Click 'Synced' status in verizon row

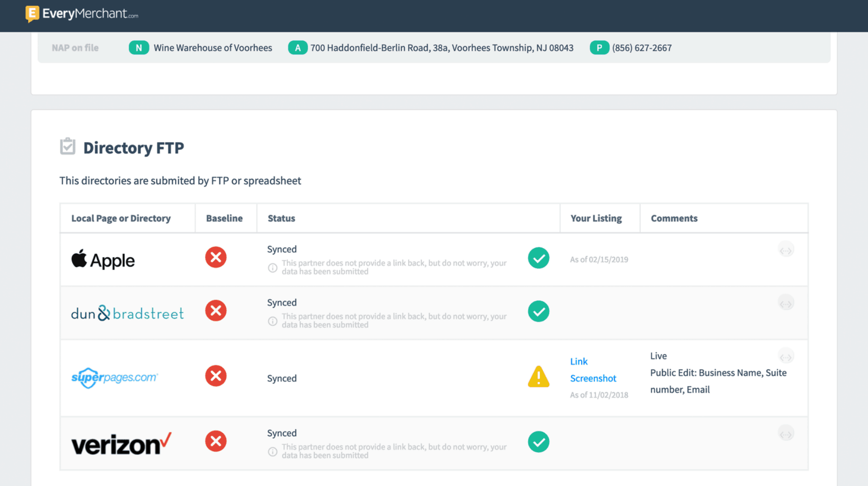point(282,433)
